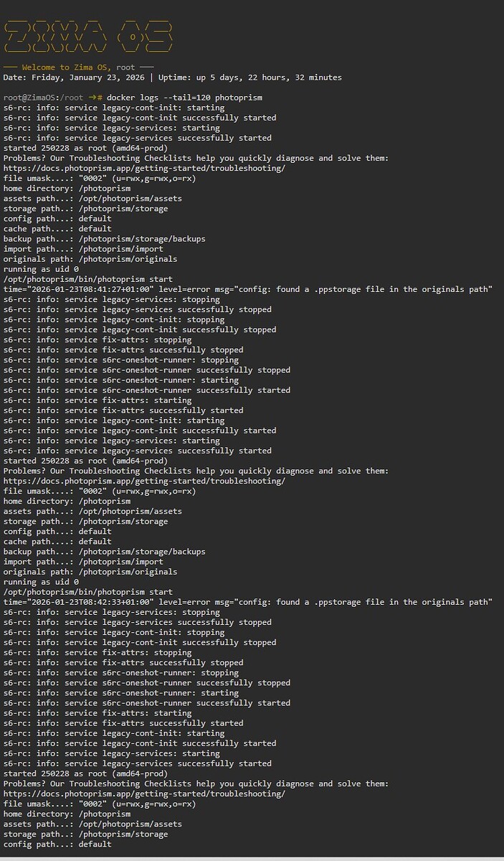Open the last docs.photoprism.app troubleshooting link
The width and height of the screenshot is (504, 861).
pos(144,794)
